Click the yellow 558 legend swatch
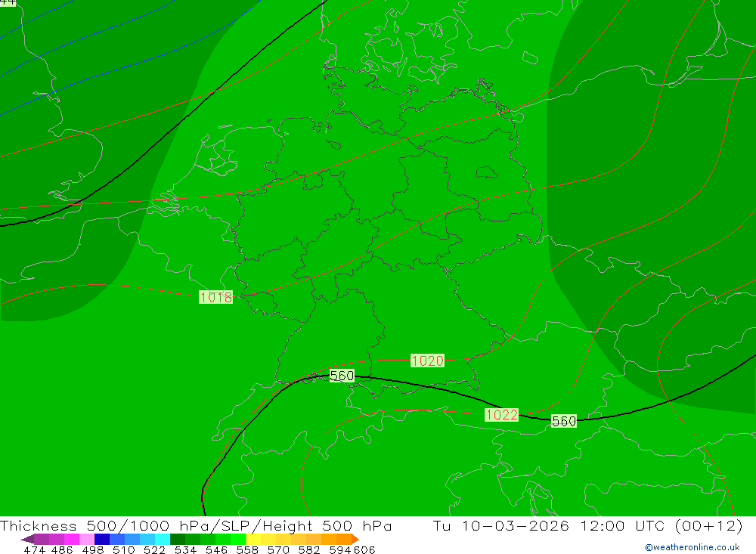Image resolution: width=756 pixels, height=554 pixels. click(x=253, y=539)
